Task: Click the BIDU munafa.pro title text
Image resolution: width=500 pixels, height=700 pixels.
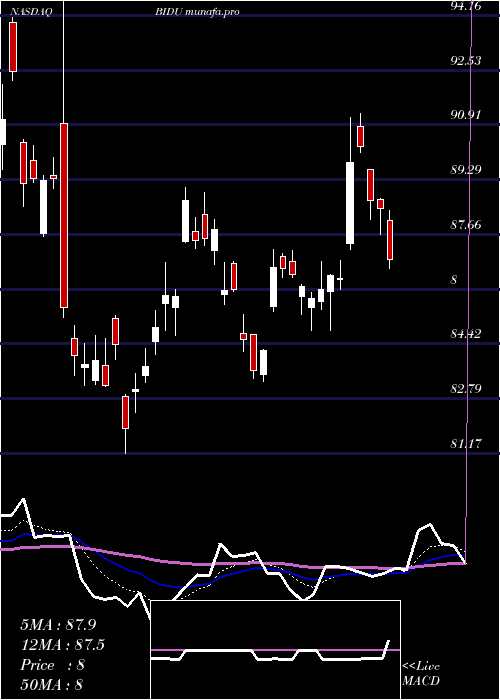Action: click(x=197, y=12)
